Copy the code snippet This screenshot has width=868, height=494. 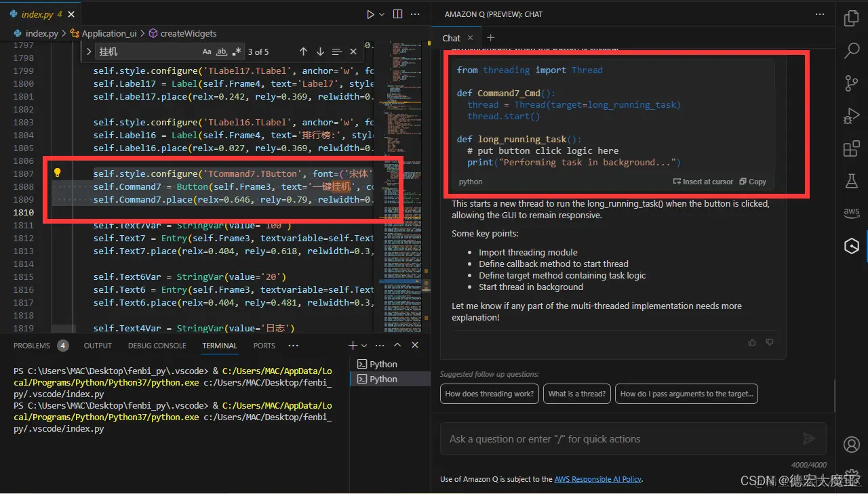point(753,182)
